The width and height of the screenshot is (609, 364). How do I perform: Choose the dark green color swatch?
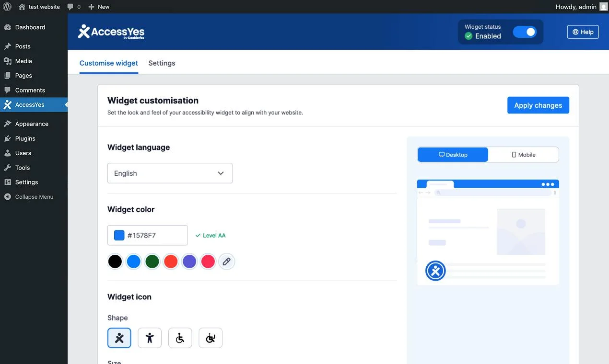[152, 262]
